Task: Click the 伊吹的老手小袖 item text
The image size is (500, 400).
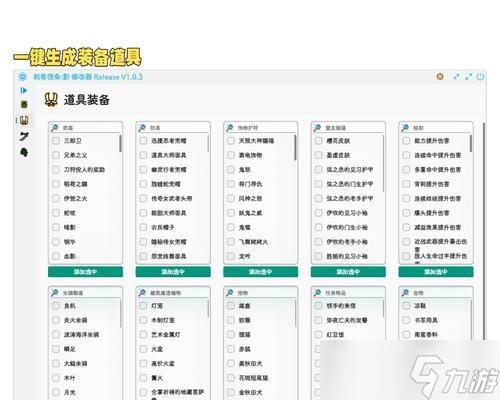Action: (347, 242)
